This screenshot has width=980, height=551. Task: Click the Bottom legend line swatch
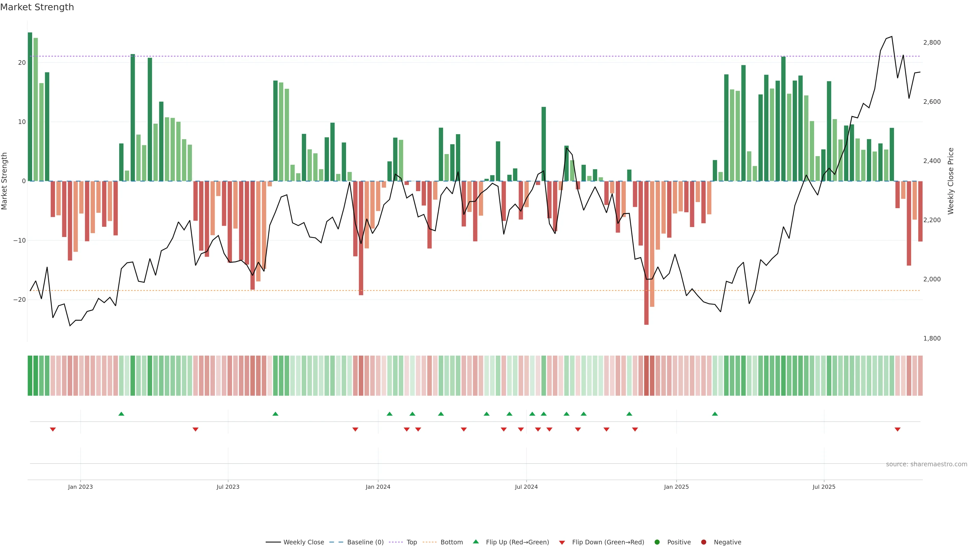click(x=430, y=542)
